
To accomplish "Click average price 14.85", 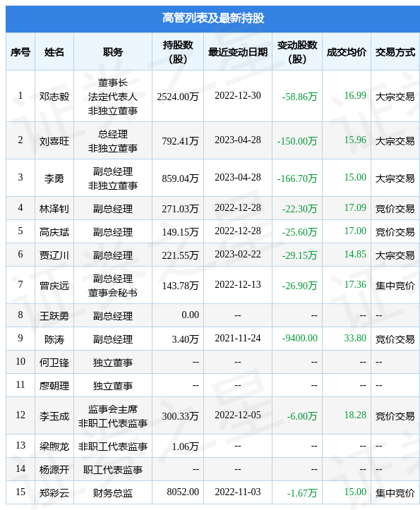I will coord(355,255).
